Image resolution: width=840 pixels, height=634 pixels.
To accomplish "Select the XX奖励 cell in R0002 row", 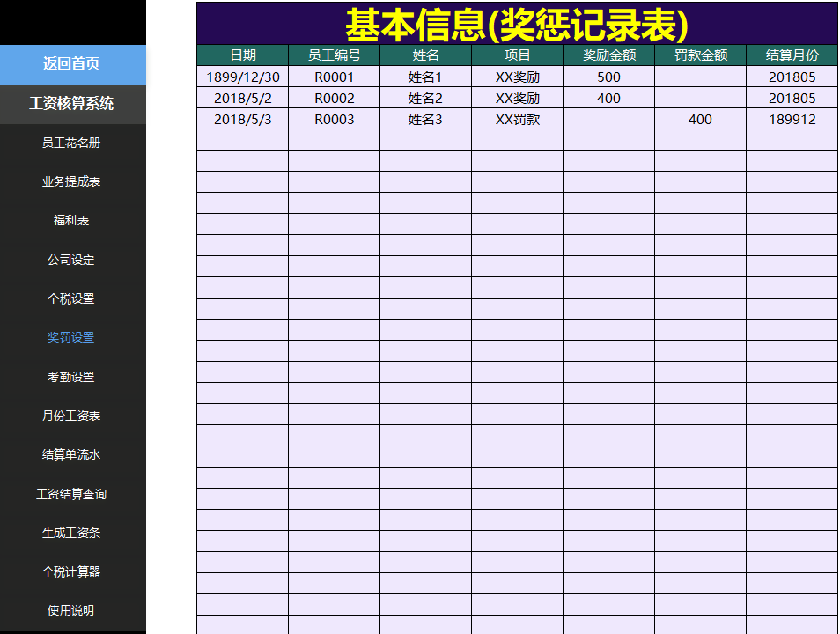I will [518, 98].
